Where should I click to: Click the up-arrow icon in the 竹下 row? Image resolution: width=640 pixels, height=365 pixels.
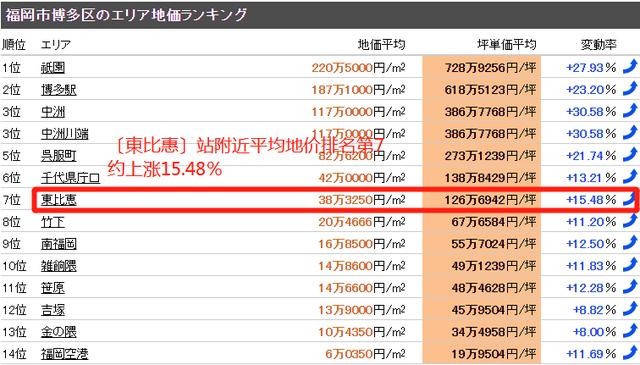pos(630,221)
